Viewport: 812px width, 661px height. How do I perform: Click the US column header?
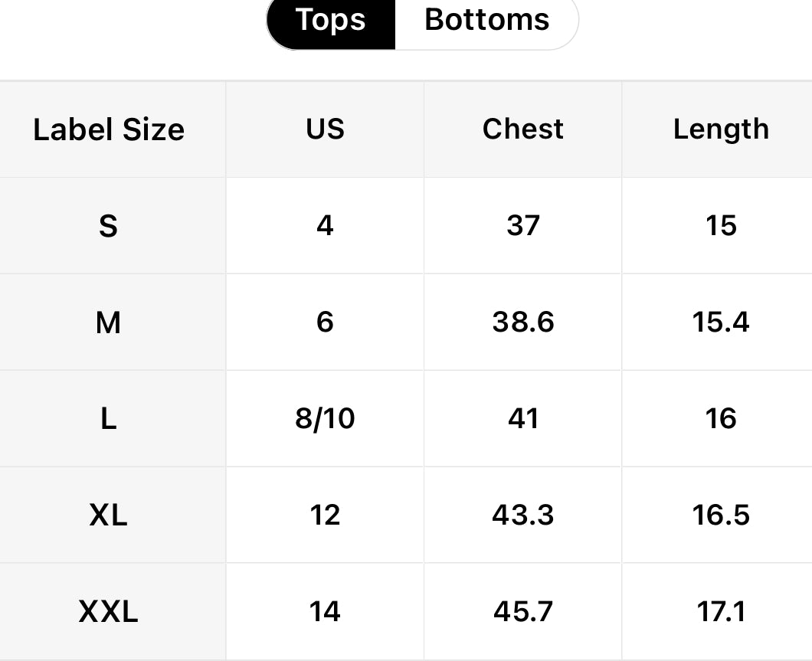pos(325,129)
